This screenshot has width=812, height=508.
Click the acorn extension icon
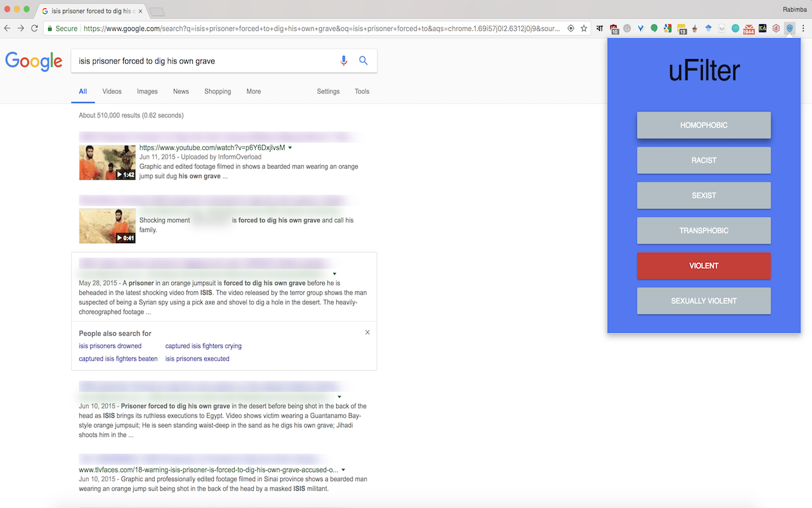click(x=695, y=29)
